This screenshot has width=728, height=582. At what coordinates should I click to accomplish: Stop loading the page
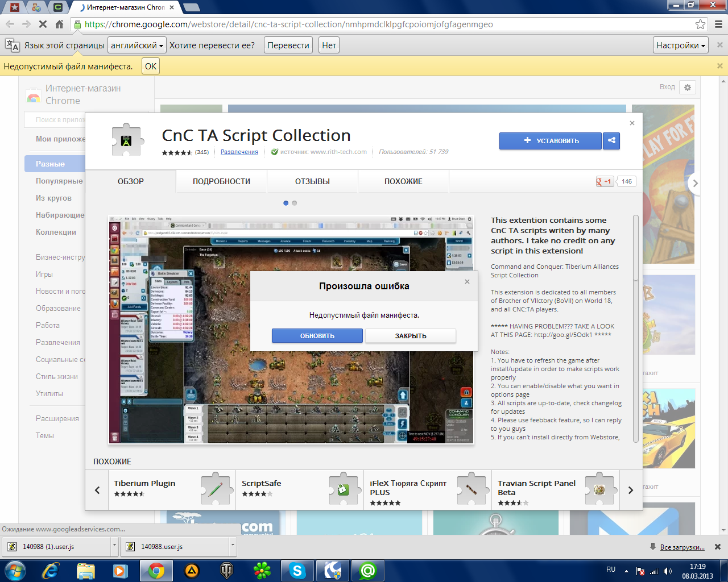pos(43,24)
